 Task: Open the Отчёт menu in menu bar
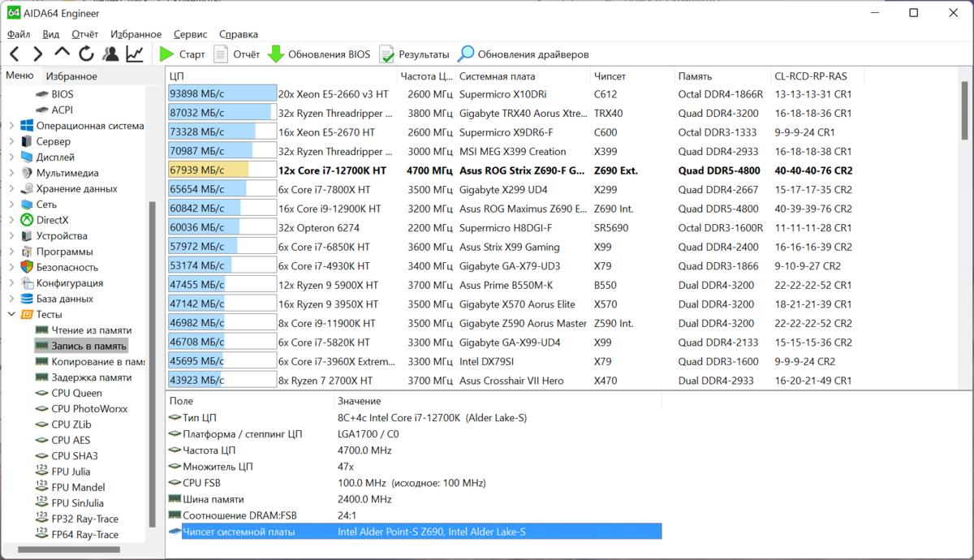84,34
